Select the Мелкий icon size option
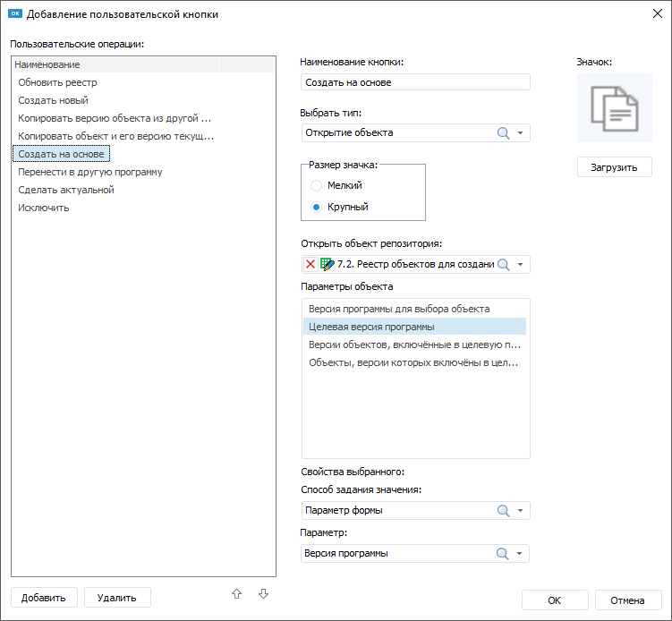Viewport: 672px width, 621px height. [316, 185]
